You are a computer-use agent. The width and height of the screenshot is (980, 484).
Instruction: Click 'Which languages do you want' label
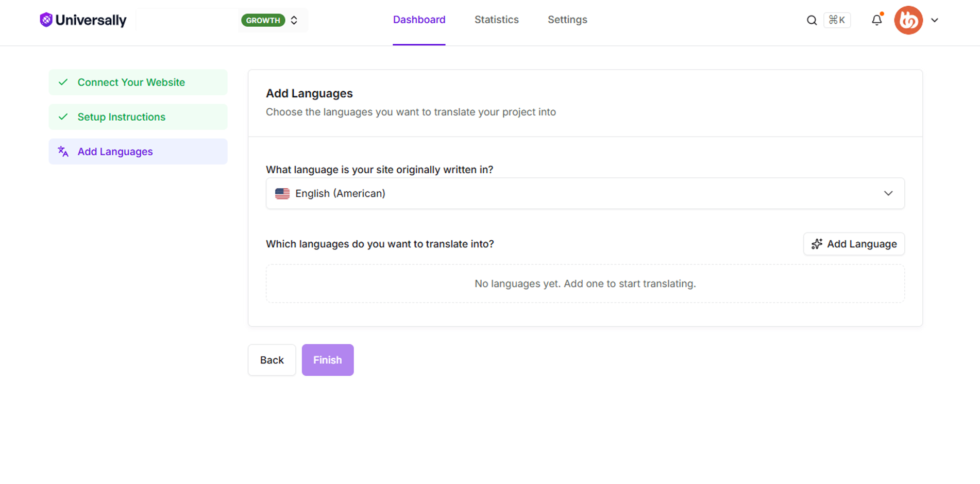380,244
